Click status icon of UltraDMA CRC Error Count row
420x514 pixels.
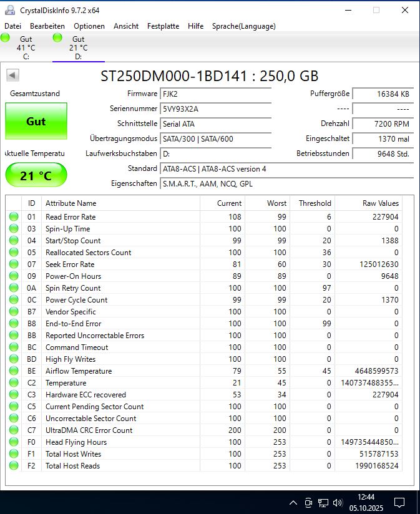coord(14,430)
